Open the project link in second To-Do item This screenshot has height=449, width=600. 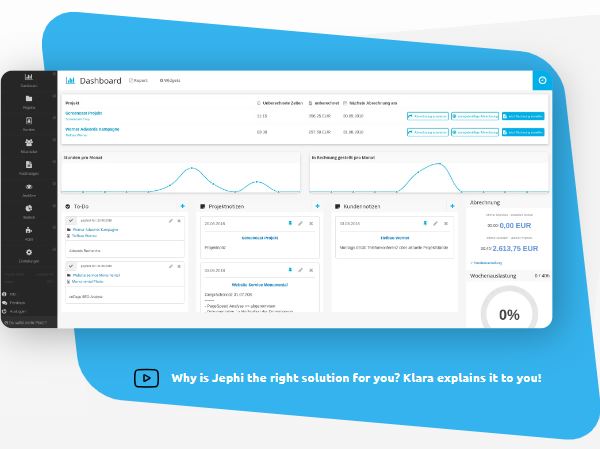(96, 275)
